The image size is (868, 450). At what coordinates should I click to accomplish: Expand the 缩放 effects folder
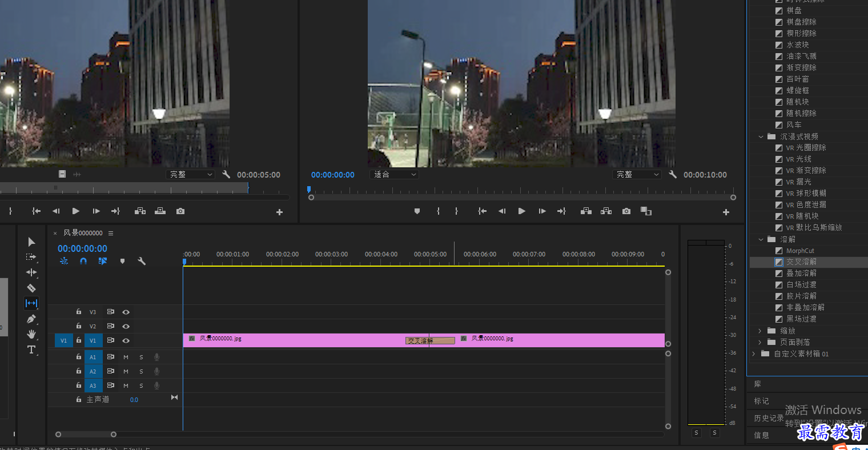click(760, 331)
